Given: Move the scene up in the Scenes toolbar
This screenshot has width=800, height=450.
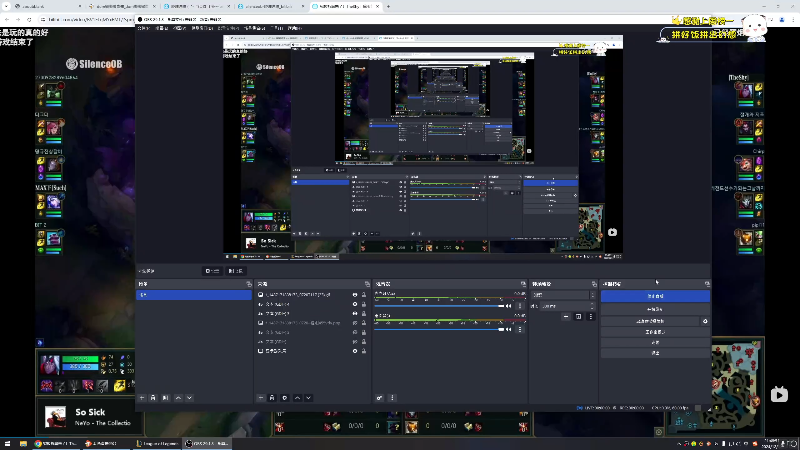Looking at the screenshot, I should [178, 398].
